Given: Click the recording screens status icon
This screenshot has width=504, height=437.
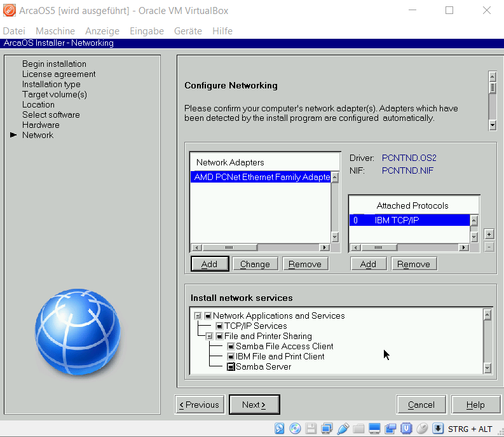Looking at the screenshot, I should coord(390,428).
